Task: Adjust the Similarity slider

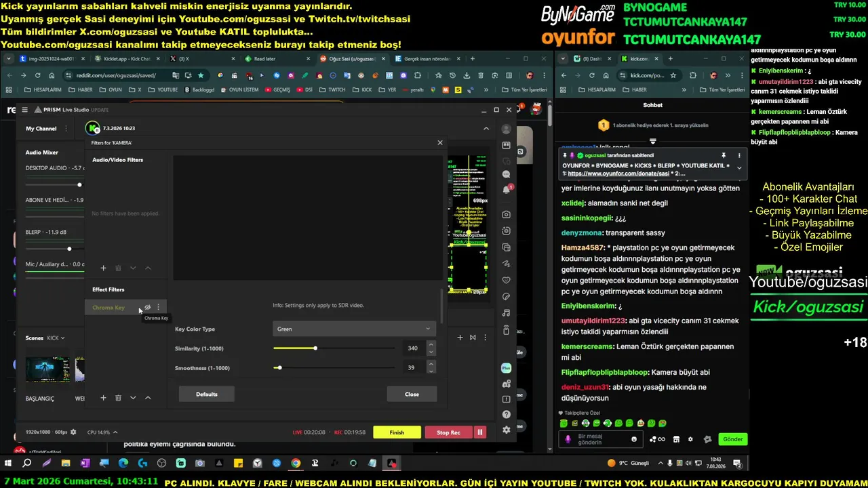Action: click(x=334, y=348)
